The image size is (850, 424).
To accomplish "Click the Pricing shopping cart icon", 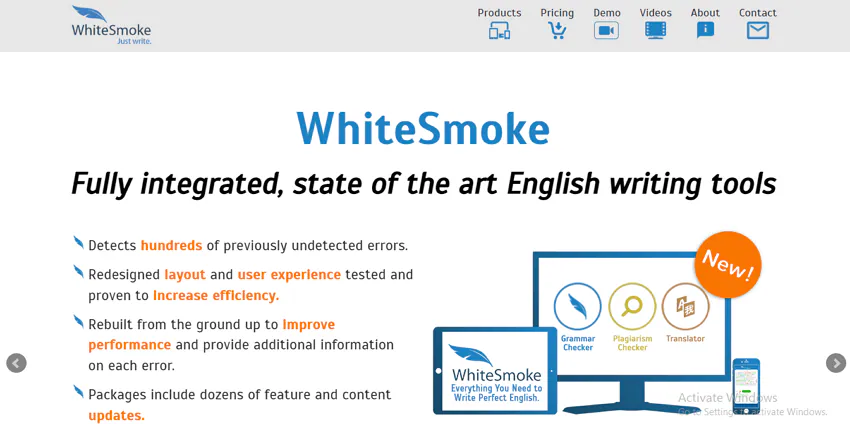I will coord(557,30).
